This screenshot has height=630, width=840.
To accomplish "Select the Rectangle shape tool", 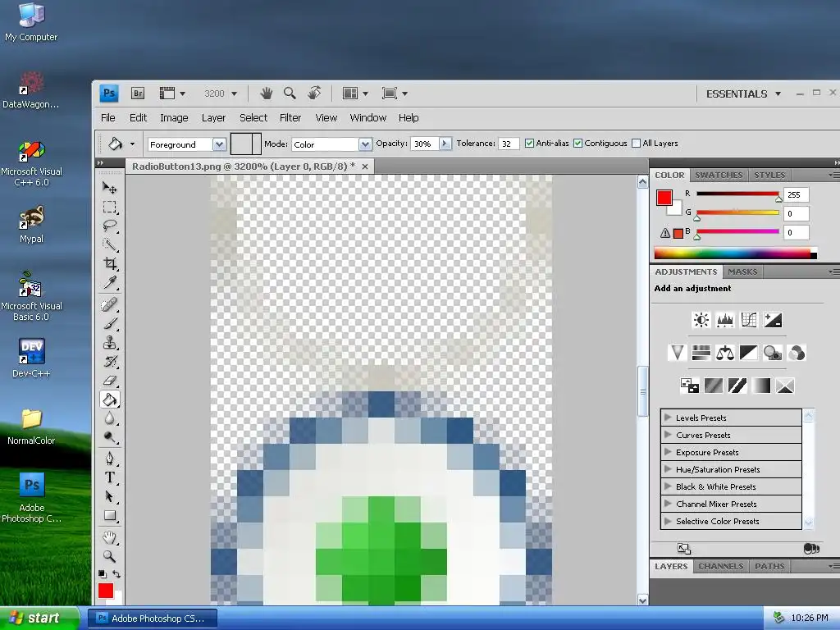I will pyautogui.click(x=110, y=515).
